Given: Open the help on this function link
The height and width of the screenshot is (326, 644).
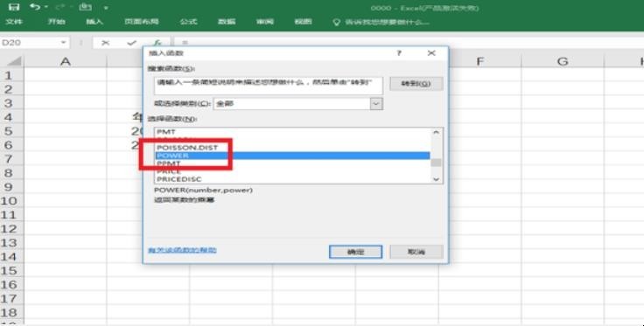Looking at the screenshot, I should (182, 250).
